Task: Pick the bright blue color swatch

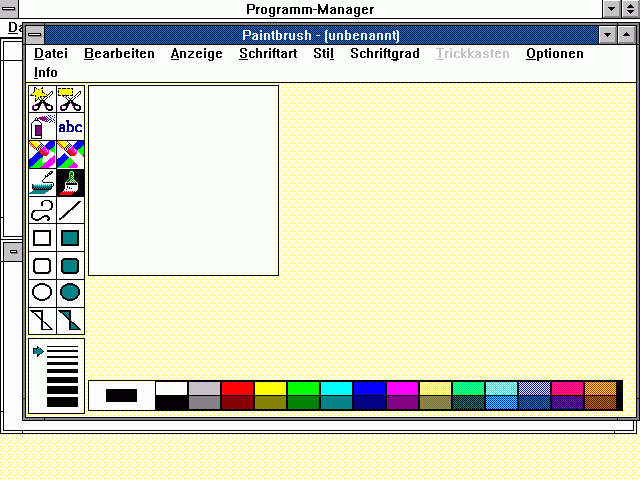Action: 370,388
